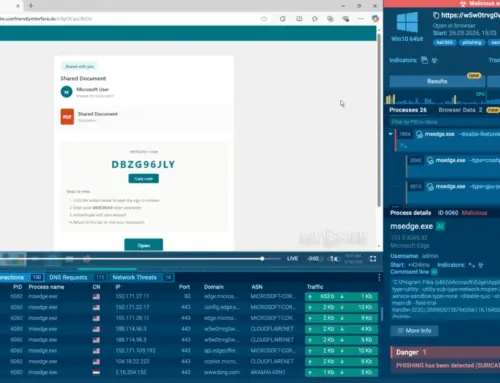The image size is (500, 383).
Task: Open the Processes 26 tab
Action: click(x=408, y=110)
